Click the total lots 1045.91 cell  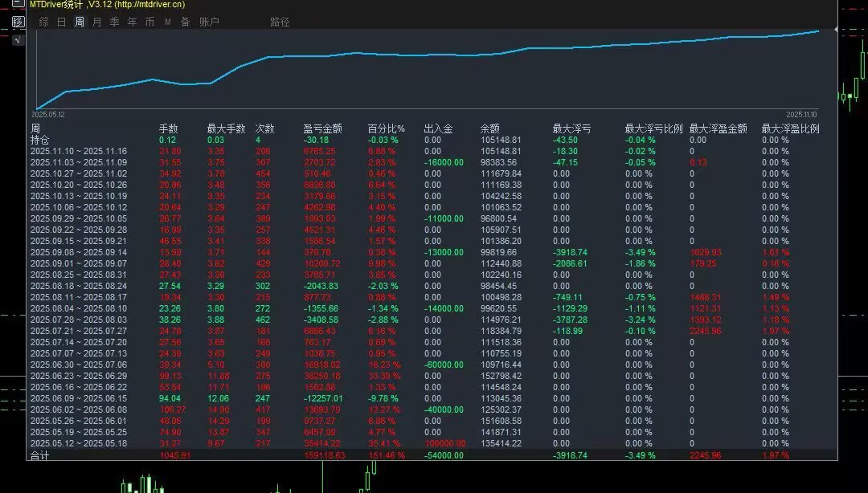click(175, 455)
